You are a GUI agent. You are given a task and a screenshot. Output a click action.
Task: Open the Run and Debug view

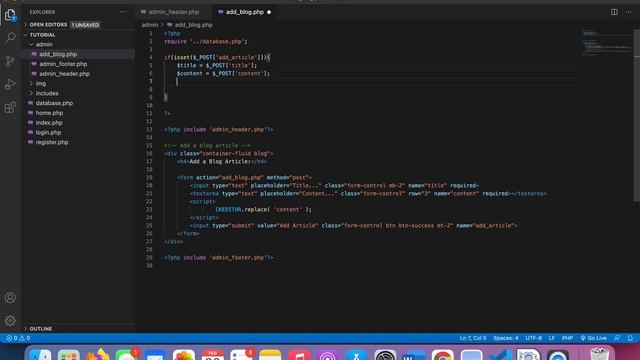click(10, 84)
